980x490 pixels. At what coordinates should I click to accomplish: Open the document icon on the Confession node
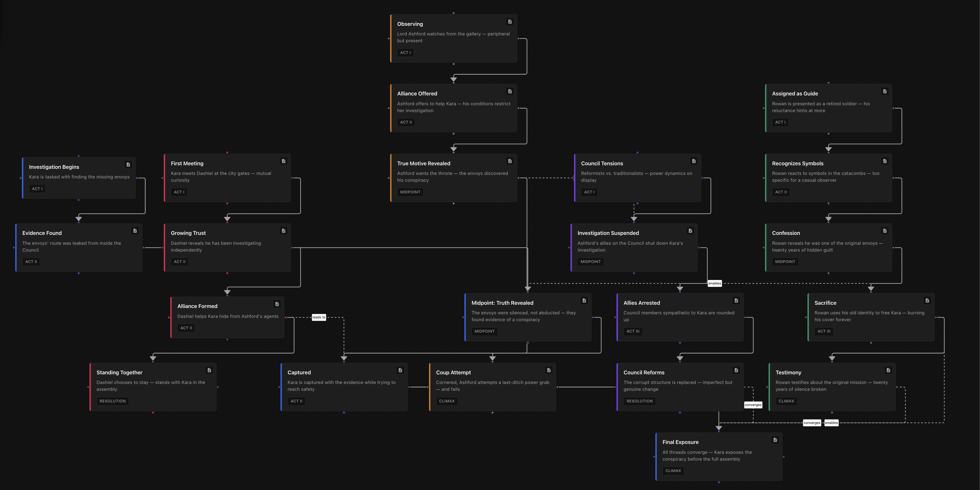pos(885,231)
